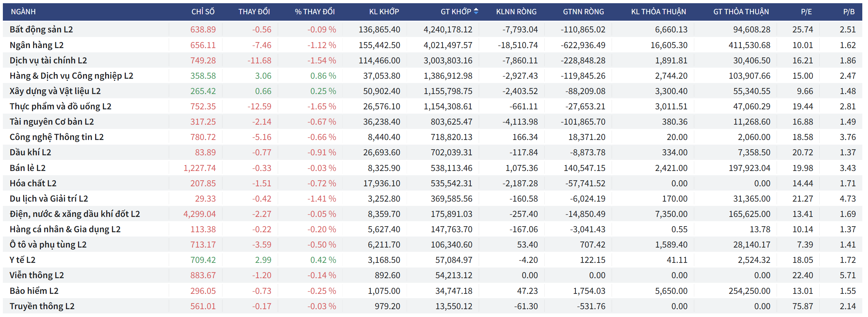Open the Bán lẻ L2 sector
This screenshot has width=868, height=317.
click(27, 168)
